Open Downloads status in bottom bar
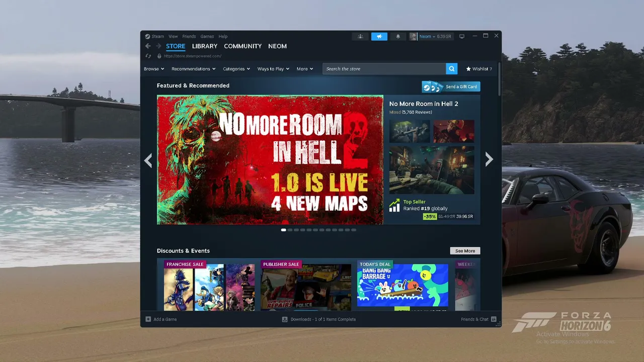This screenshot has width=644, height=362. pyautogui.click(x=319, y=319)
